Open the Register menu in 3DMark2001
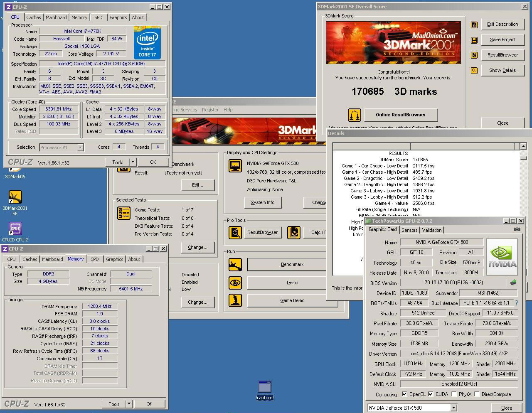Screen dimensions: 532x413 click(x=210, y=110)
